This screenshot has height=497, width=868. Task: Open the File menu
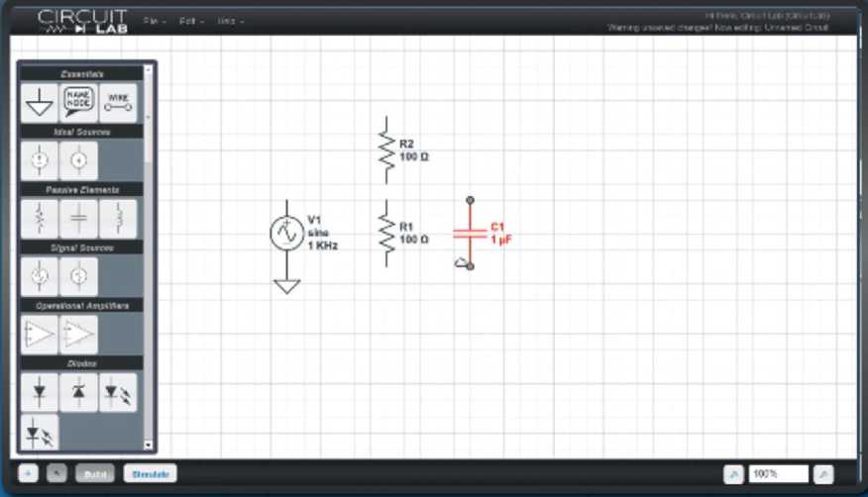click(155, 21)
